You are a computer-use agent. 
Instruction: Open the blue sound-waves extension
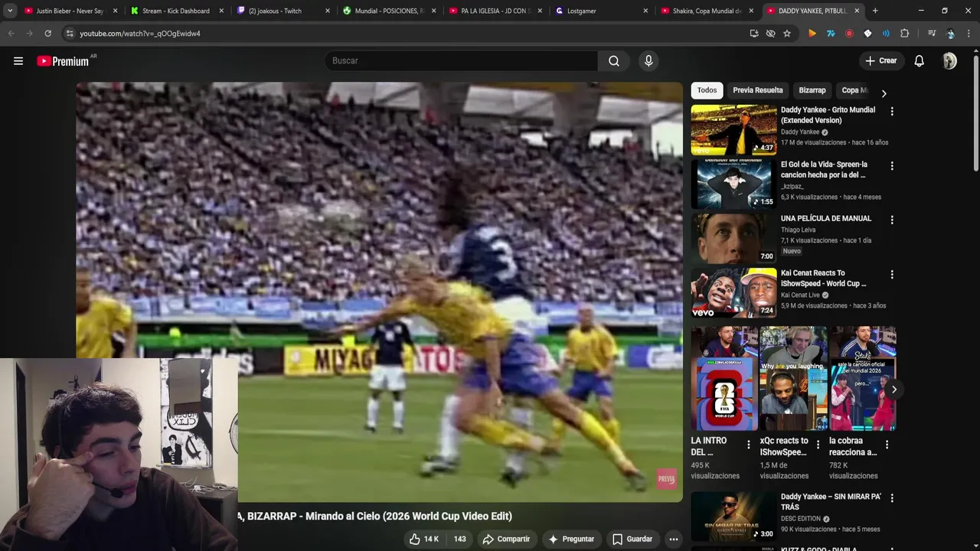[886, 34]
